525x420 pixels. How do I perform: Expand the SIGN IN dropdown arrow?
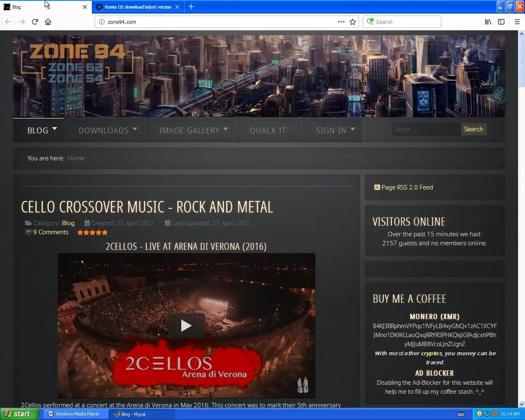(353, 129)
